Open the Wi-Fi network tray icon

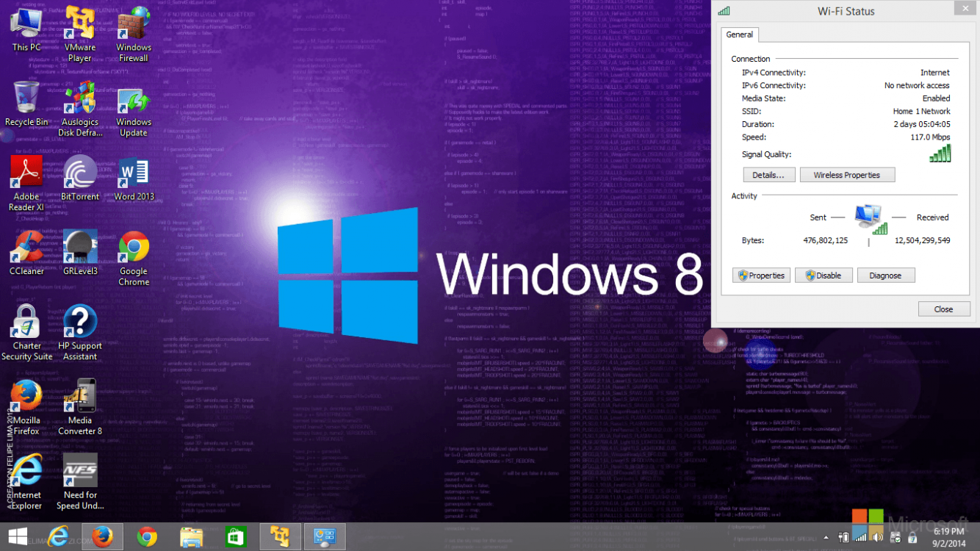pyautogui.click(x=860, y=538)
